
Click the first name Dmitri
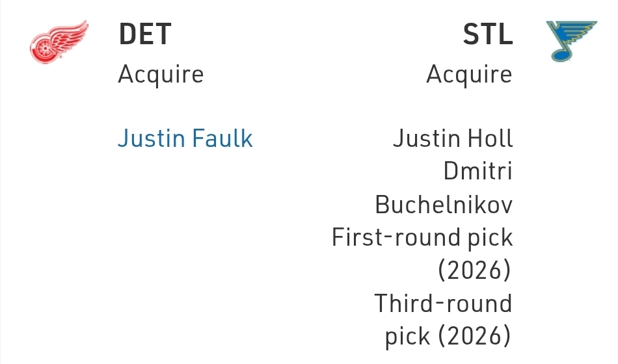coord(477,172)
